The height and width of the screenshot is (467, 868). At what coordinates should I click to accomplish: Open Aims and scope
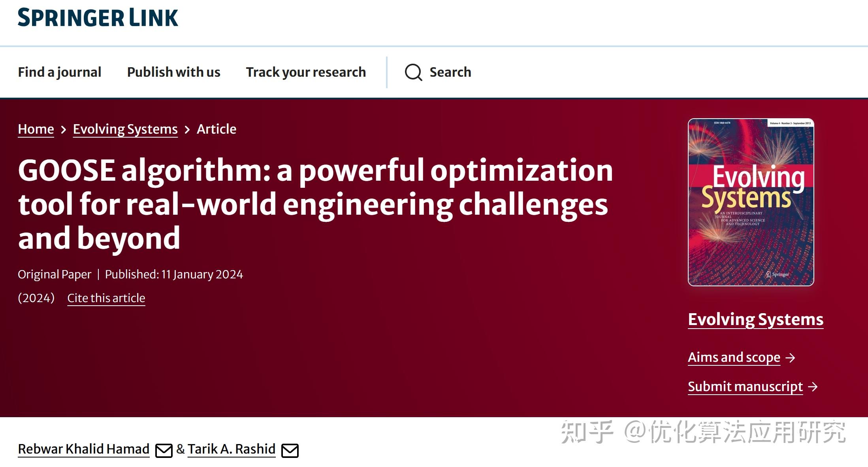point(734,357)
